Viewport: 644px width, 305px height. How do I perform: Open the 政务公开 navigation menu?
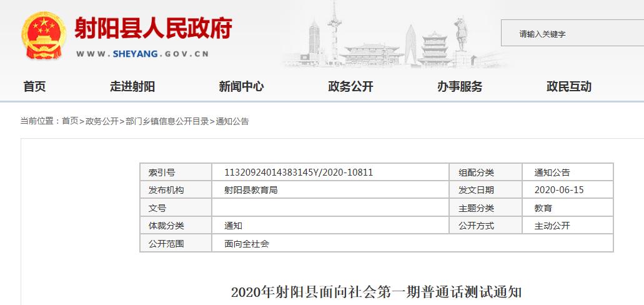350,87
